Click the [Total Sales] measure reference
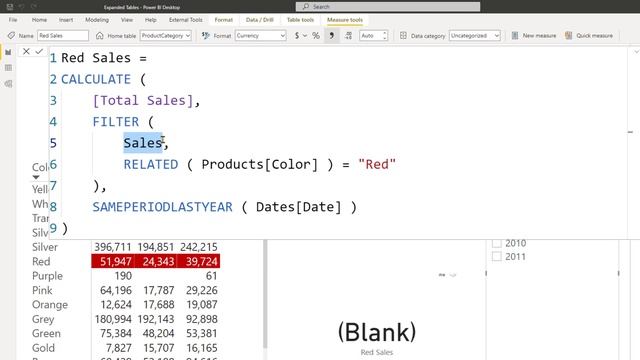The height and width of the screenshot is (360, 640). tap(143, 100)
